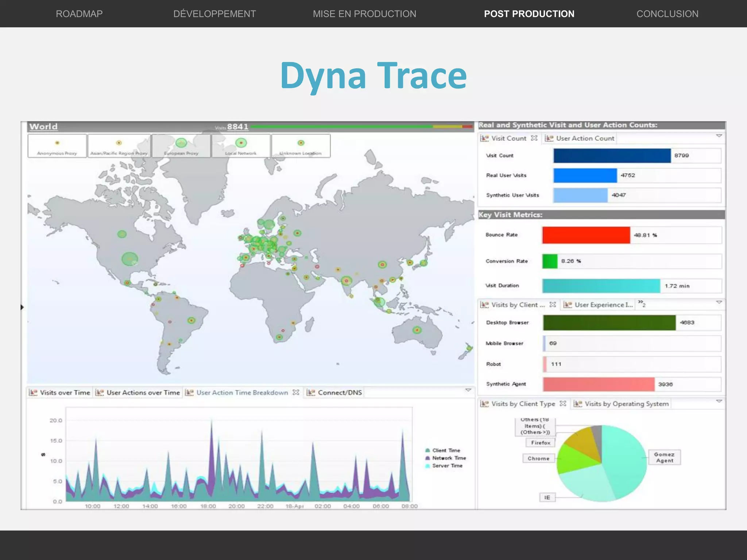Select POST PRODUCTION section
Screen dimensions: 747x560
[x=529, y=14]
